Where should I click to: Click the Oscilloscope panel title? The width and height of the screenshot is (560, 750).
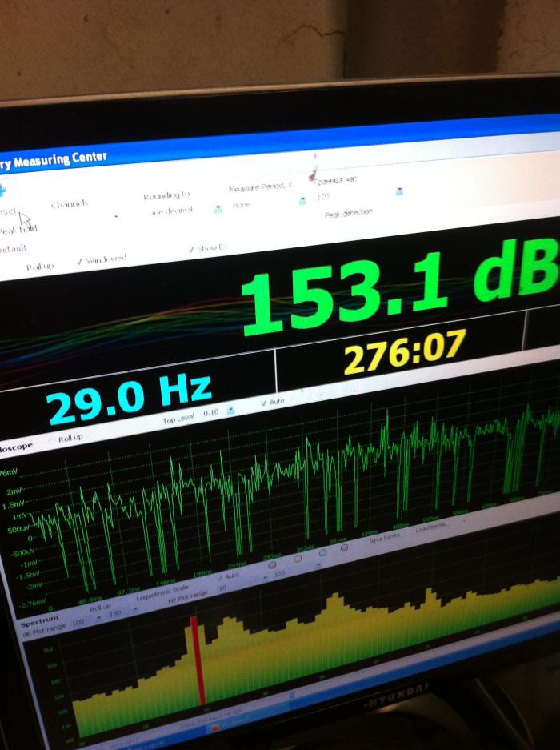click(x=16, y=447)
